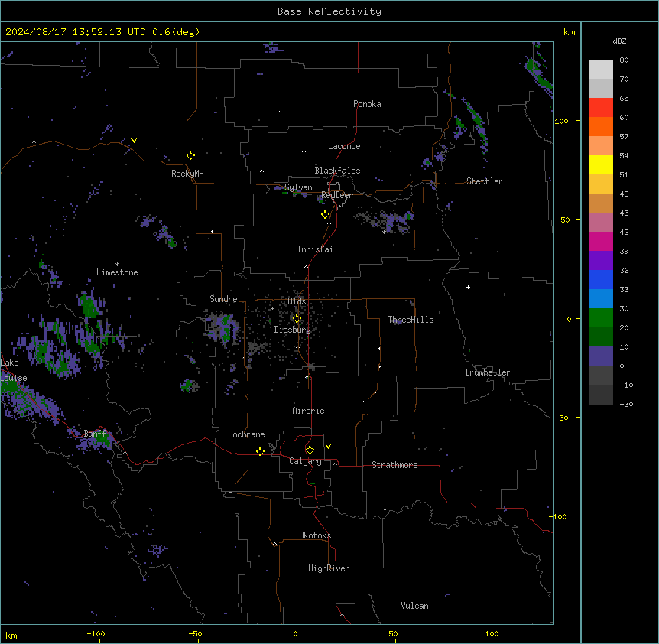Click the Limestone label
Screen dimensions: 659x644
point(117,272)
